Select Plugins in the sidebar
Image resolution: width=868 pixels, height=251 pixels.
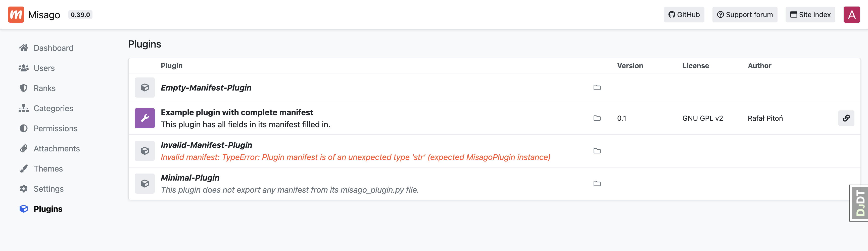[x=47, y=209]
